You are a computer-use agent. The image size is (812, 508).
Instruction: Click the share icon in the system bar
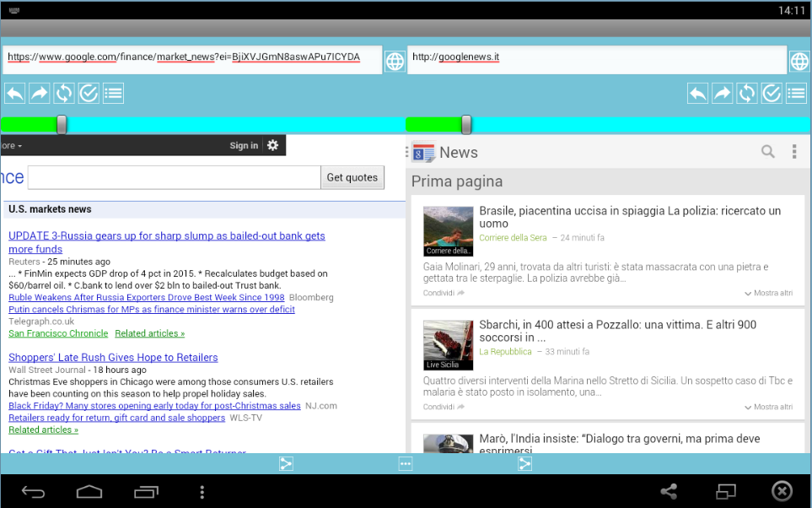[669, 491]
